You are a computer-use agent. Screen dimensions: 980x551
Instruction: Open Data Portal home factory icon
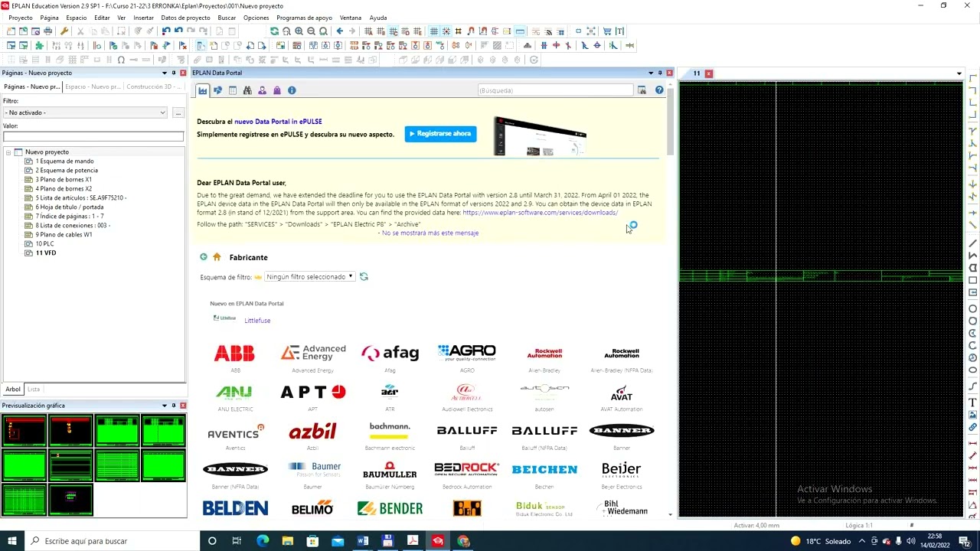point(202,90)
